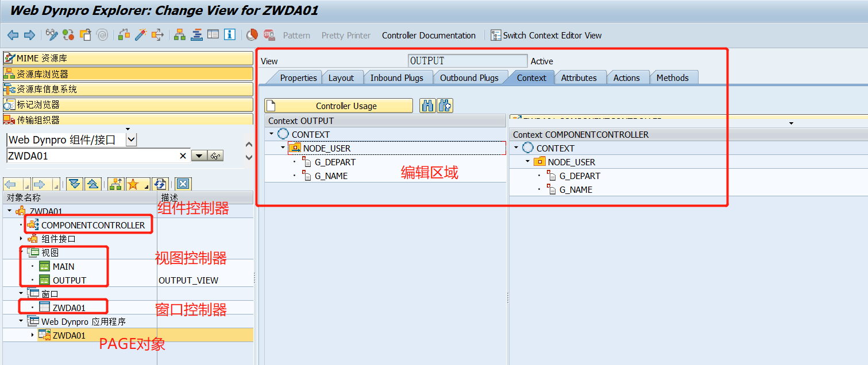Select the Methods tab
The width and height of the screenshot is (868, 365).
[x=673, y=77]
